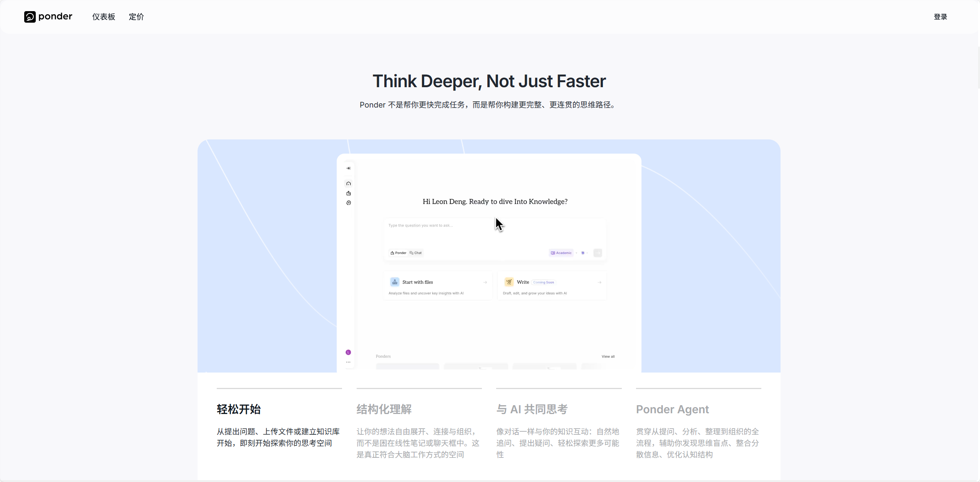Image resolution: width=980 pixels, height=482 pixels.
Task: Select the 结构化理解 feature tab
Action: pyautogui.click(x=384, y=409)
